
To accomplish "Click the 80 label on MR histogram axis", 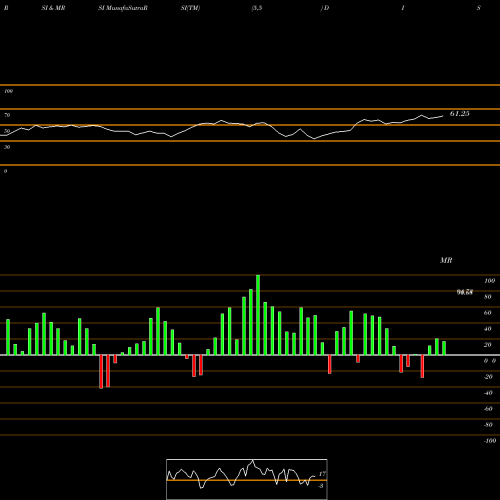I will click(x=488, y=297).
